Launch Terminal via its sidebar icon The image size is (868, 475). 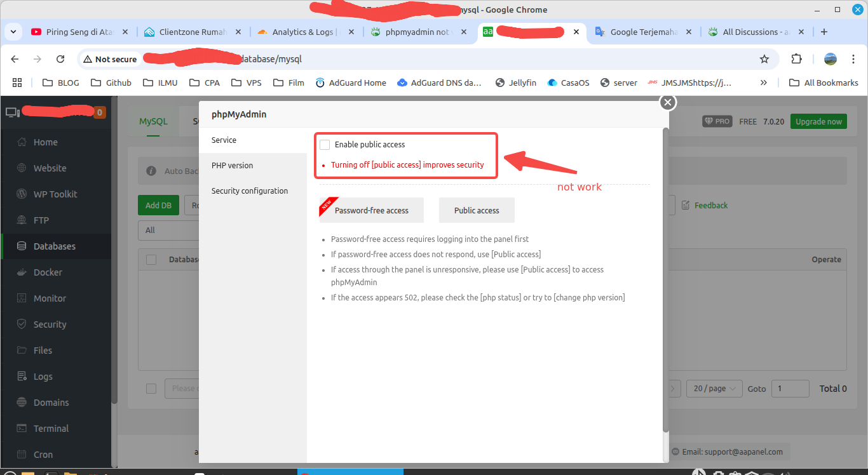coord(22,429)
